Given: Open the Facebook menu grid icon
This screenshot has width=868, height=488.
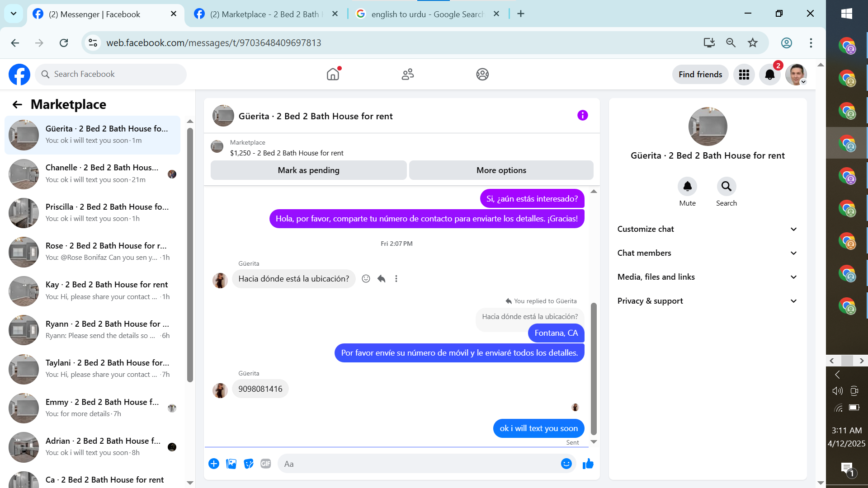Looking at the screenshot, I should pyautogui.click(x=744, y=75).
